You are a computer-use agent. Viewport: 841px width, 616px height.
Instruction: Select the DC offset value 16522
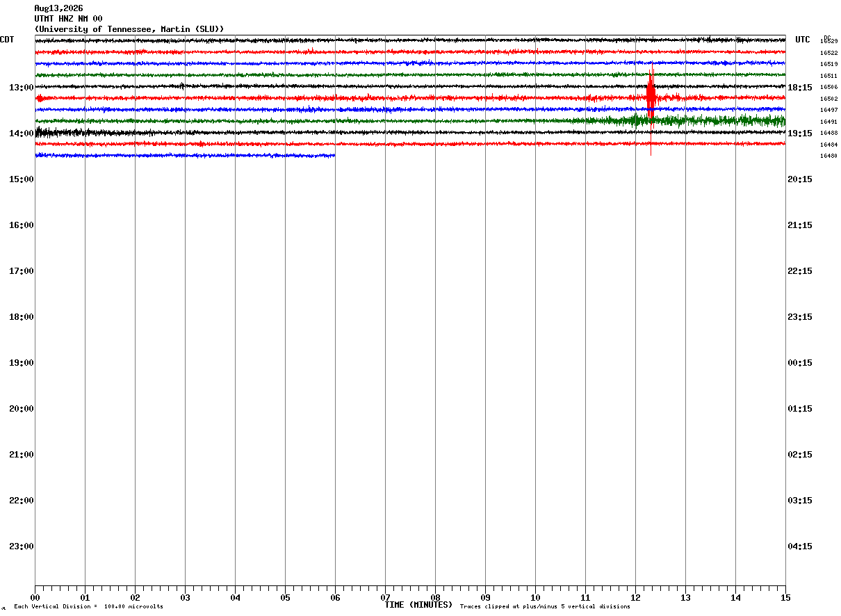coord(828,53)
